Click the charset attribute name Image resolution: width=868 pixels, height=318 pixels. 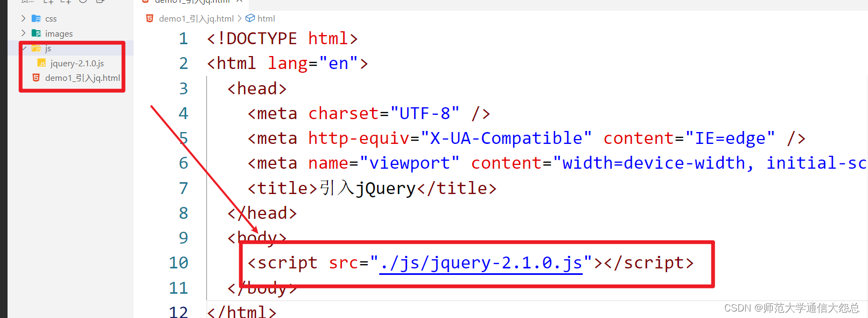[344, 113]
